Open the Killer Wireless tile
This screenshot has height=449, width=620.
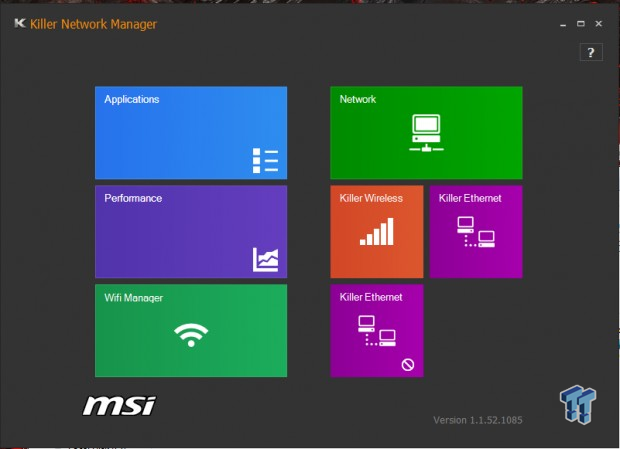(377, 232)
